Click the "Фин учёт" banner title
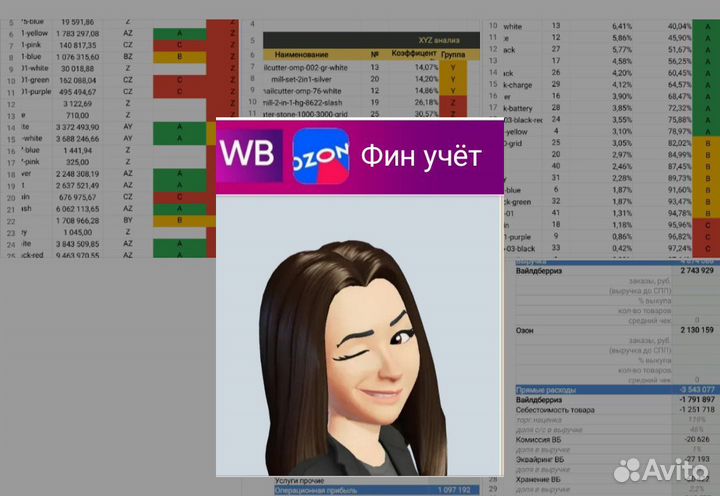Image resolution: width=720 pixels, height=496 pixels. click(x=421, y=157)
